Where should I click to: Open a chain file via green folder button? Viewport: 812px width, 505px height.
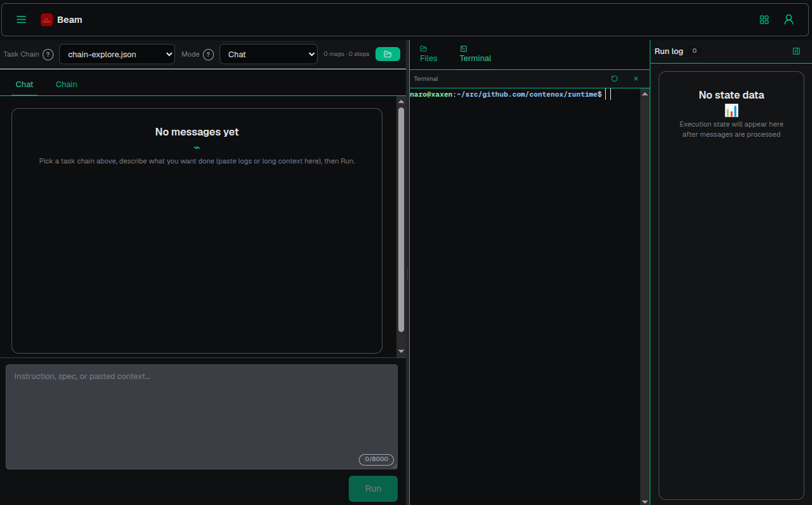pyautogui.click(x=388, y=54)
